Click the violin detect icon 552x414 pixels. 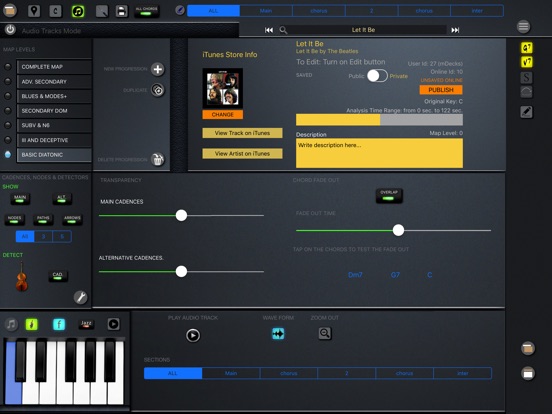click(x=21, y=277)
